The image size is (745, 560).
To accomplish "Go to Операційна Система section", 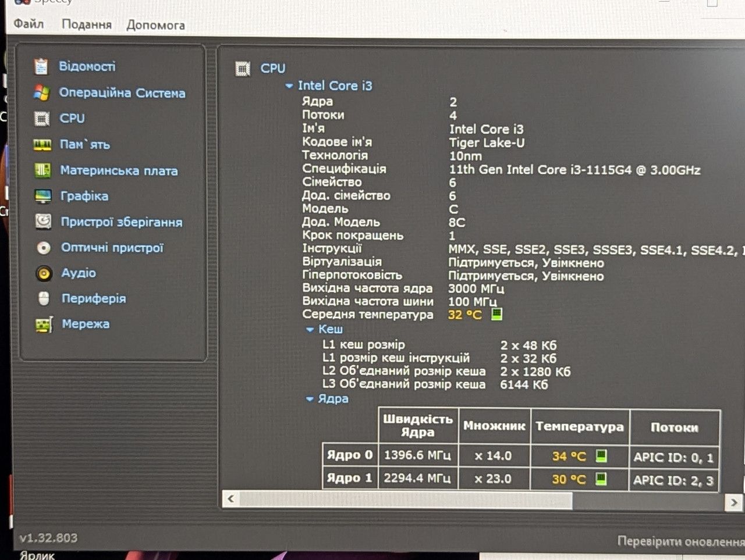I will tap(122, 93).
